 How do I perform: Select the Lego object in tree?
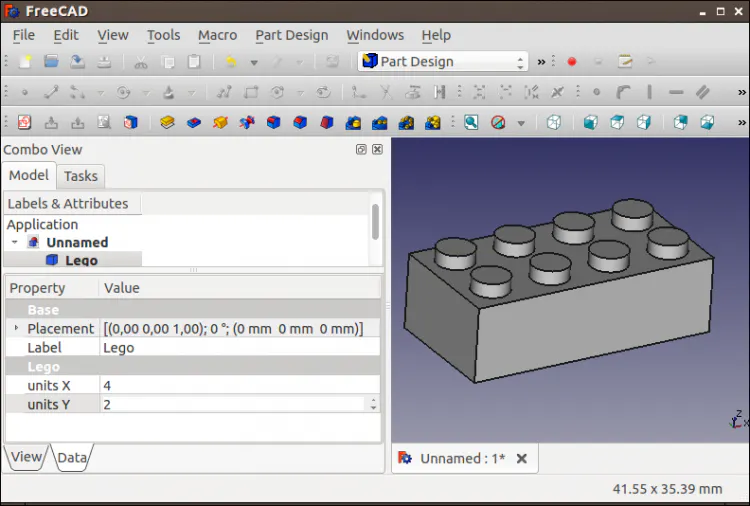81,260
